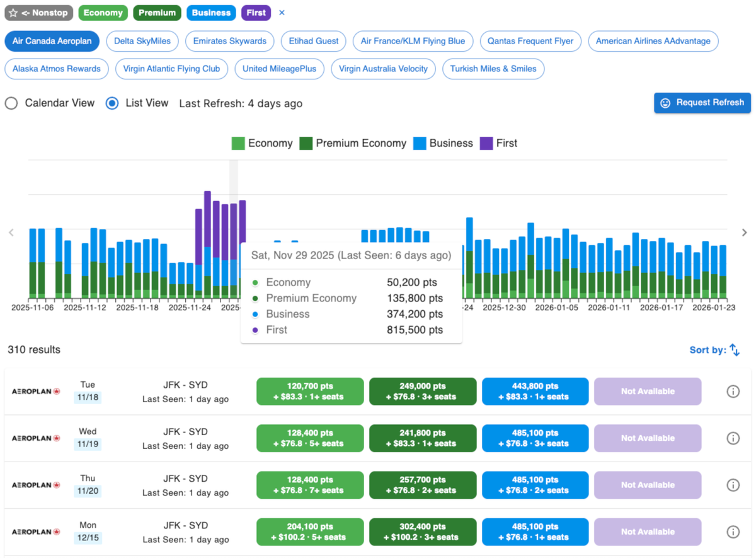Toggle the Premium cabin filter chip
The width and height of the screenshot is (756, 558).
pos(157,13)
